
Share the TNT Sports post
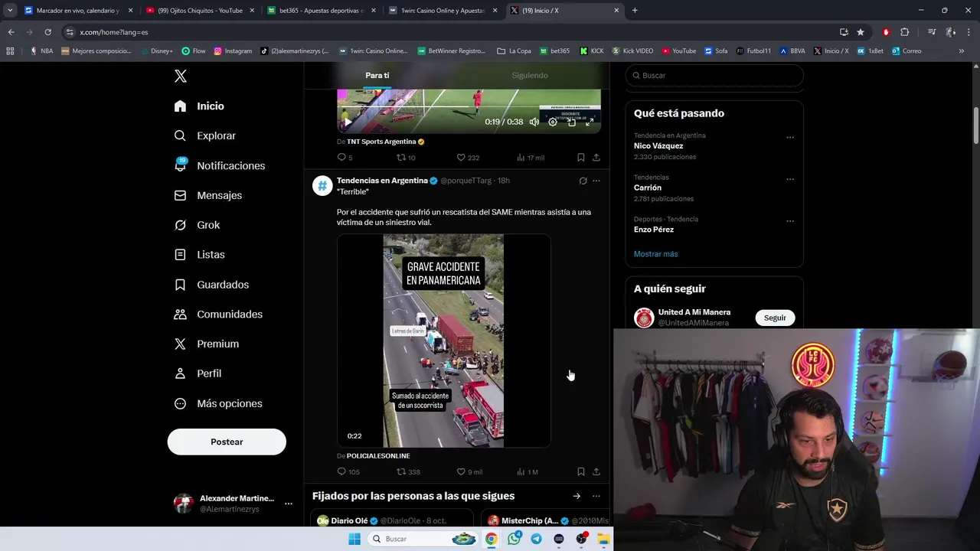(596, 157)
